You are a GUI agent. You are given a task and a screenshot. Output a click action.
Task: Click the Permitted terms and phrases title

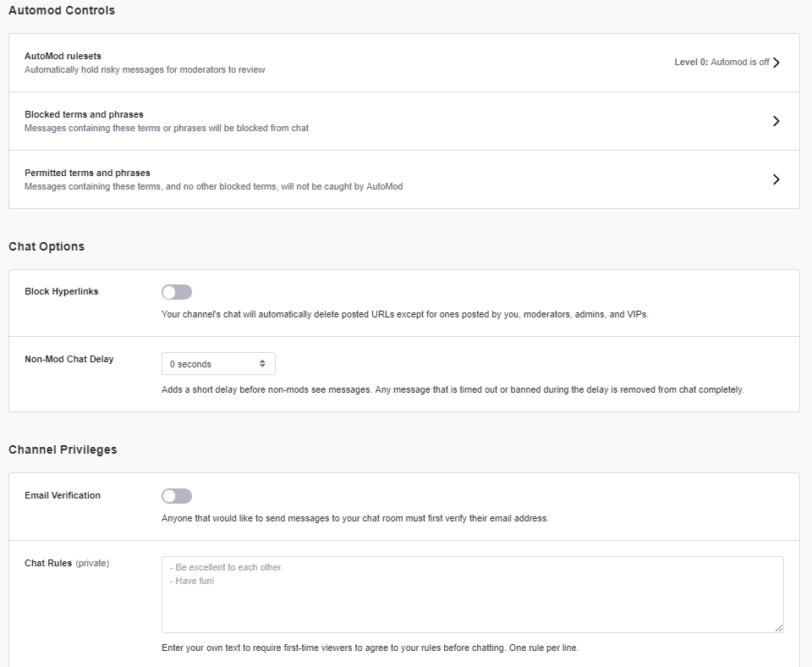tap(87, 174)
